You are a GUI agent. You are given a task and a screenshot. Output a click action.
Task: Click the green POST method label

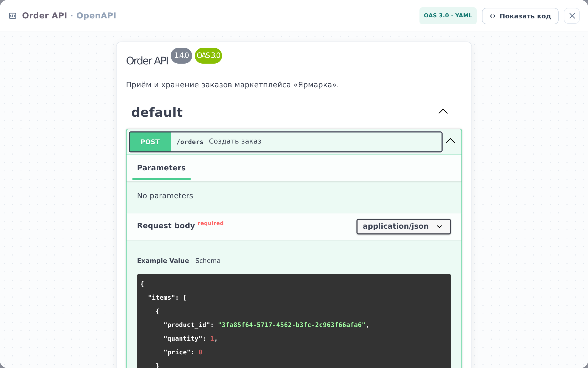(x=150, y=142)
